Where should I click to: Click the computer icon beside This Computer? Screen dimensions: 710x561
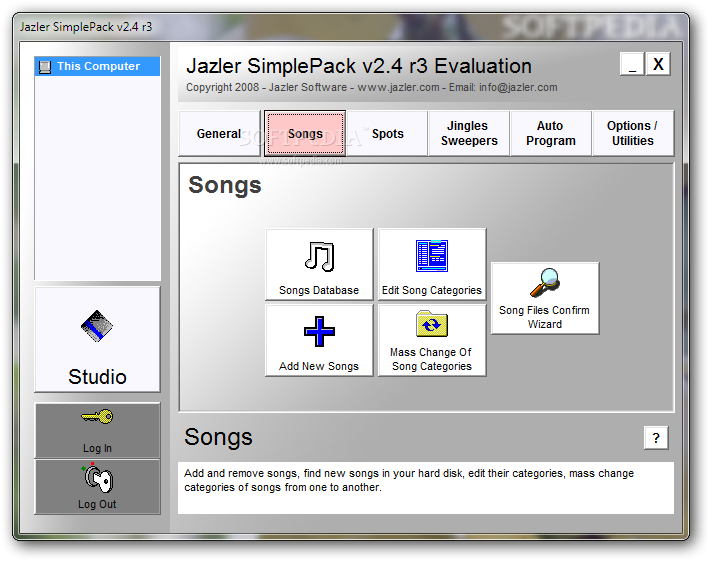[x=45, y=67]
